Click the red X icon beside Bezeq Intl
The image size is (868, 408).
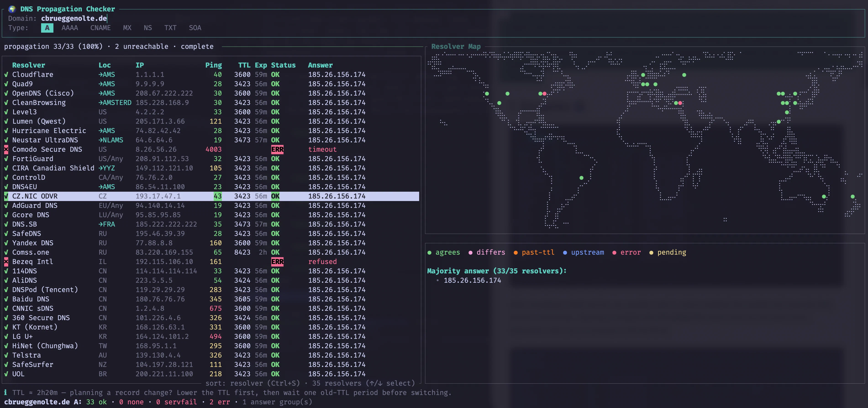[6, 262]
